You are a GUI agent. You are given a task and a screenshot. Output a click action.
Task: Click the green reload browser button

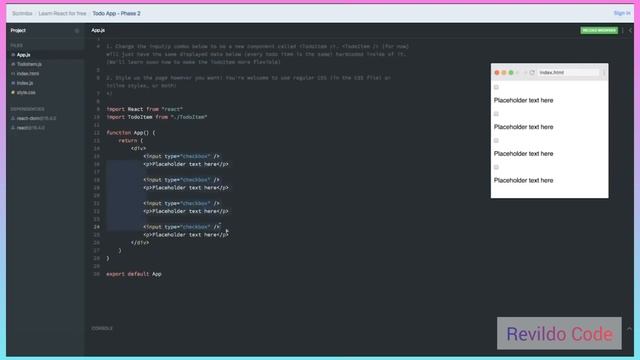click(599, 31)
